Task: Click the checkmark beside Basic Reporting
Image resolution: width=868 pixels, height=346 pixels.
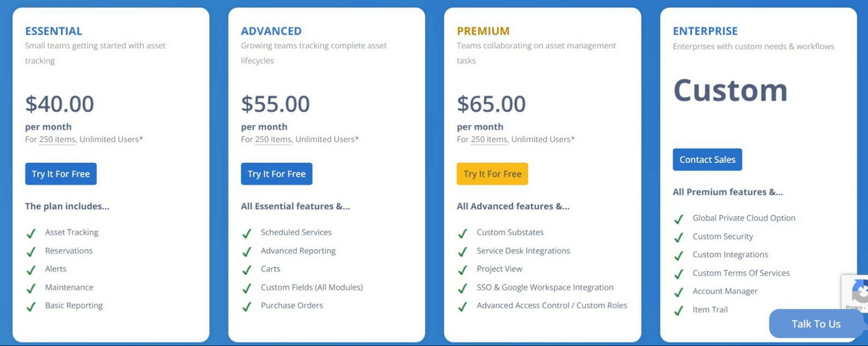Action: pyautogui.click(x=31, y=306)
